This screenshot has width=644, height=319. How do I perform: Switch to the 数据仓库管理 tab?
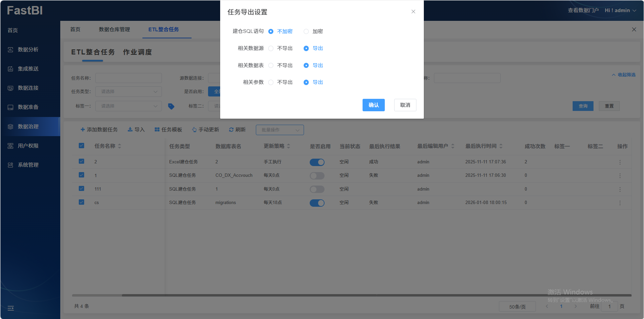click(x=114, y=30)
